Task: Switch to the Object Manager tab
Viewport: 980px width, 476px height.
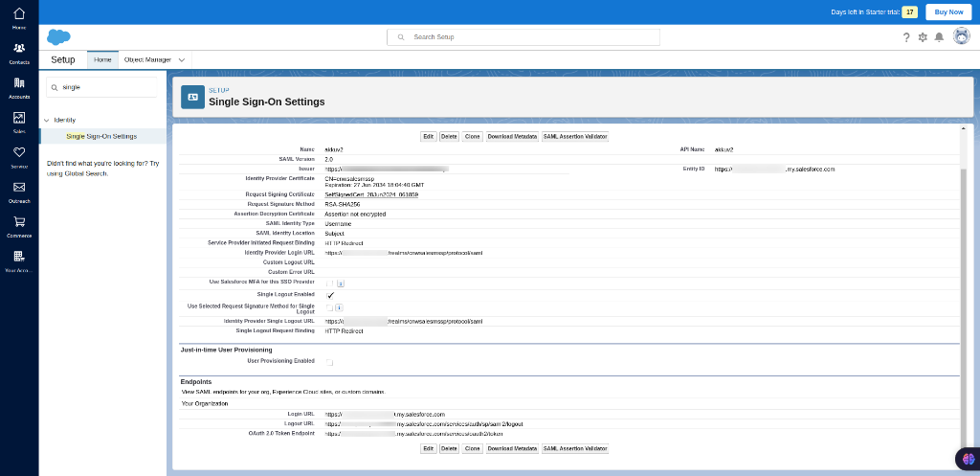Action: [x=147, y=59]
